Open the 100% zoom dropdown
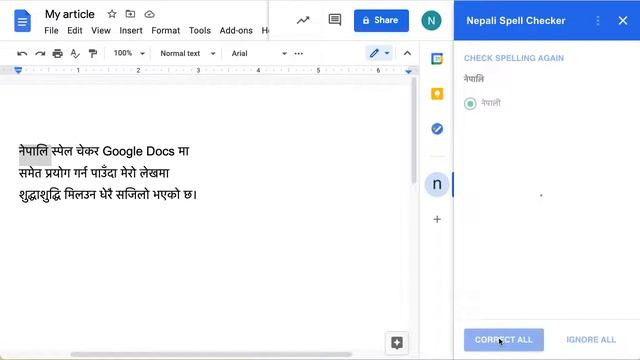 tap(129, 53)
